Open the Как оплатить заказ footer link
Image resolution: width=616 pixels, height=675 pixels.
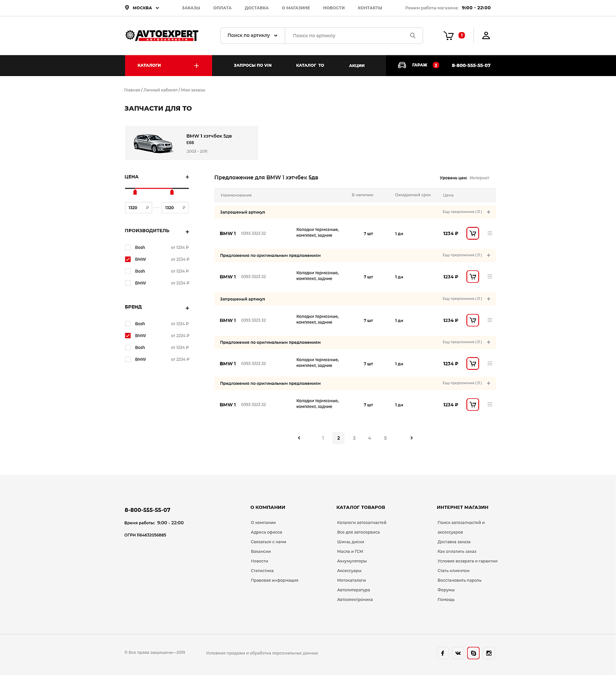457,552
